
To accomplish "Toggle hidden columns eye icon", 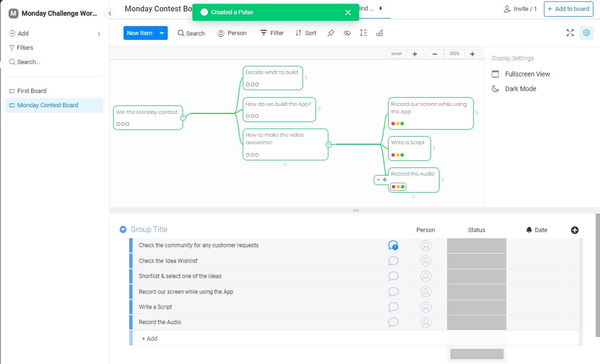I will click(347, 33).
